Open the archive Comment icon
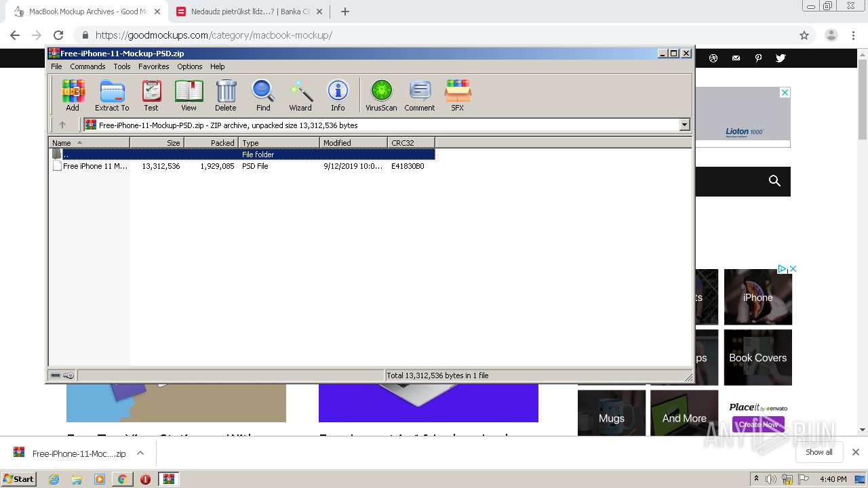The image size is (868, 488). [x=420, y=95]
